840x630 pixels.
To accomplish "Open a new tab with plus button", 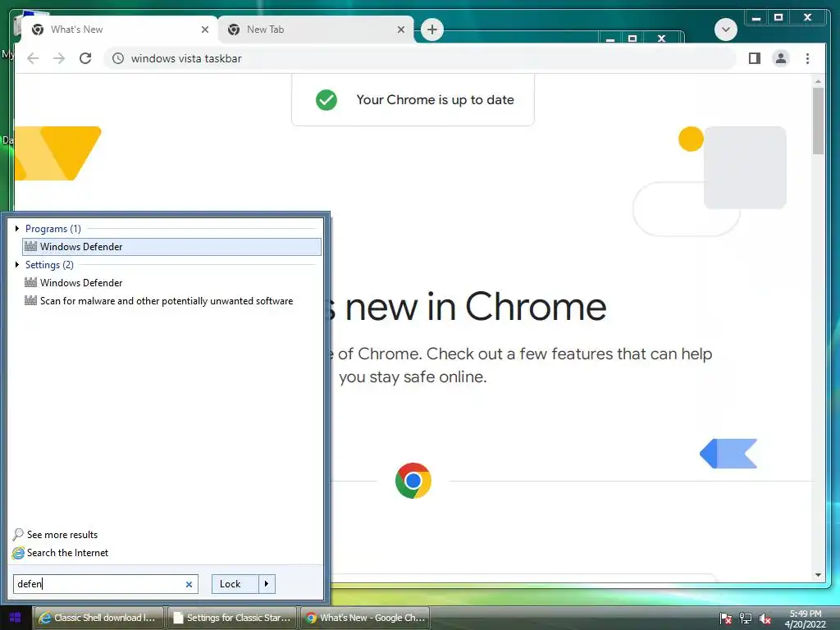I will [x=432, y=30].
